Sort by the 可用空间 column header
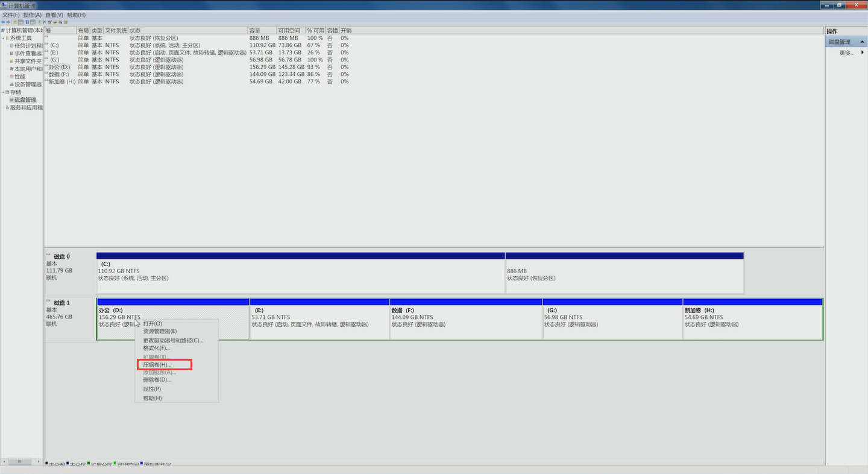The width and height of the screenshot is (868, 474). [x=291, y=30]
